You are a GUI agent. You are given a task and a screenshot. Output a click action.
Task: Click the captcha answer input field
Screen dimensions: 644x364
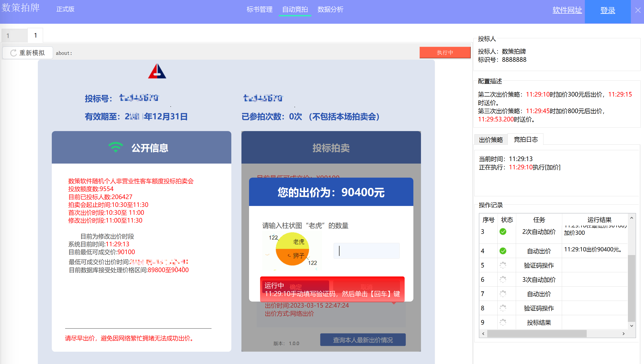click(366, 251)
